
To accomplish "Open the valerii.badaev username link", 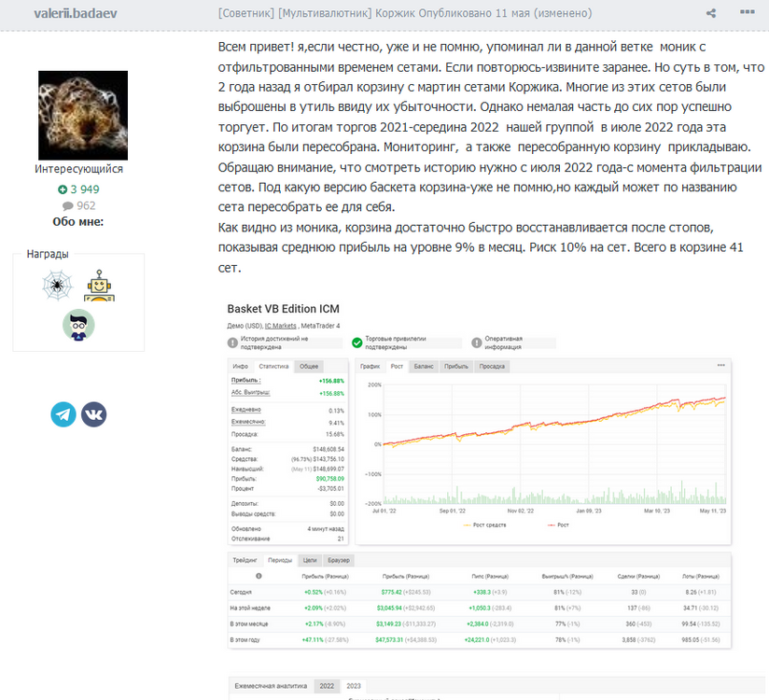I will (76, 13).
